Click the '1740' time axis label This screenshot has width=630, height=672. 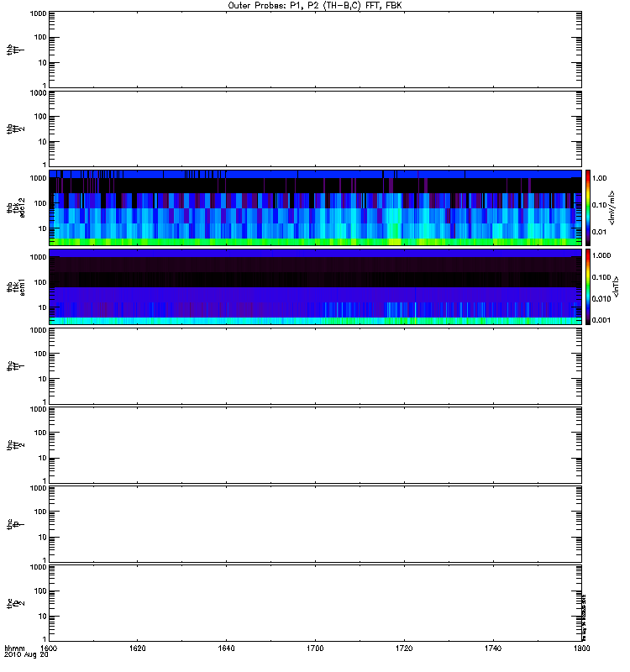click(x=493, y=648)
